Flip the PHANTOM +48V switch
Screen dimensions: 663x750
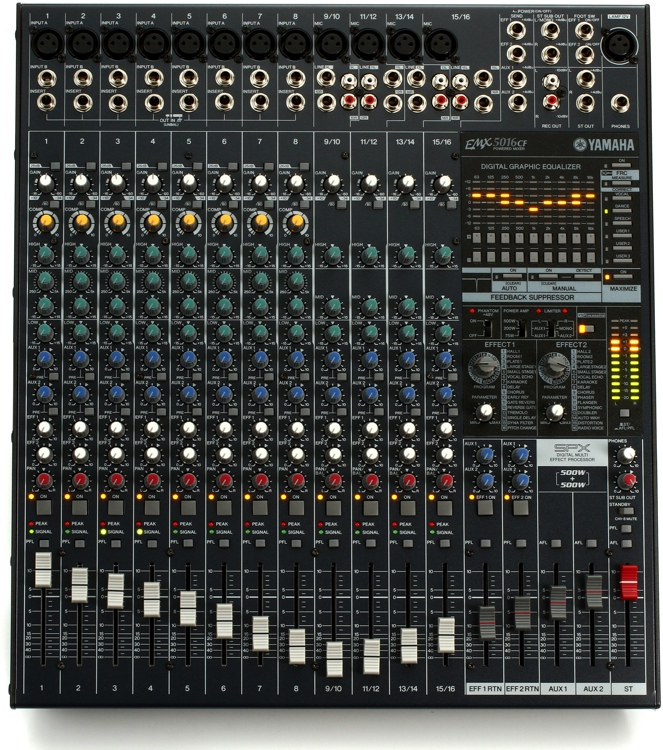[x=487, y=328]
